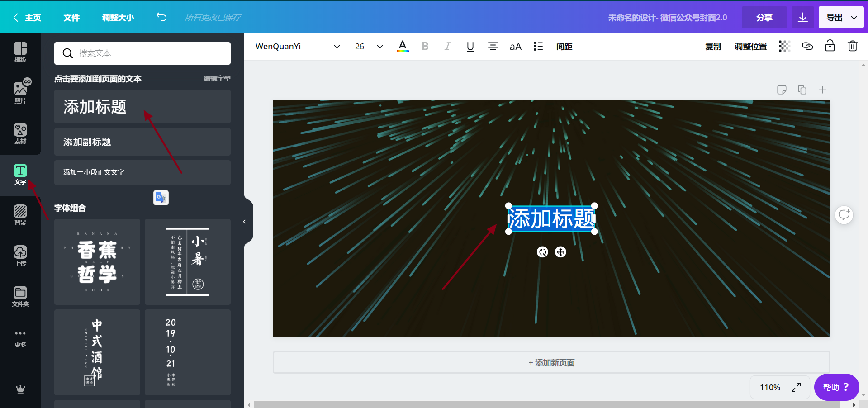The image size is (868, 408).
Task: Click the move handle below text box
Action: (x=560, y=252)
